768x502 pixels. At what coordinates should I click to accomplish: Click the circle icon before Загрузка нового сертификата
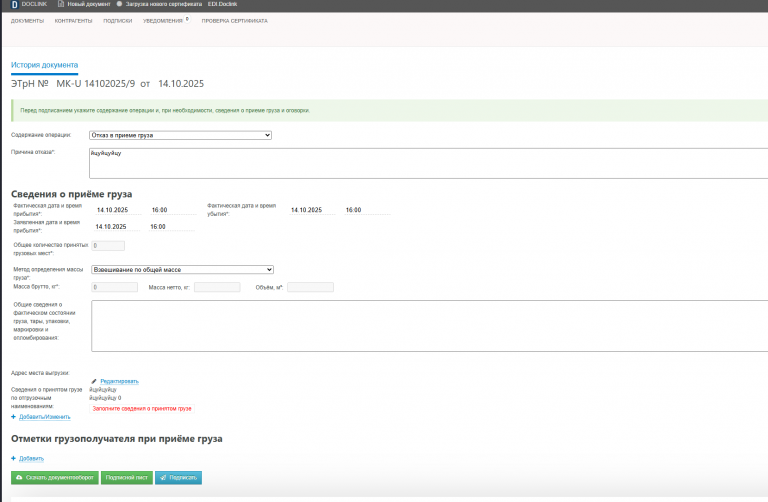tap(119, 4)
